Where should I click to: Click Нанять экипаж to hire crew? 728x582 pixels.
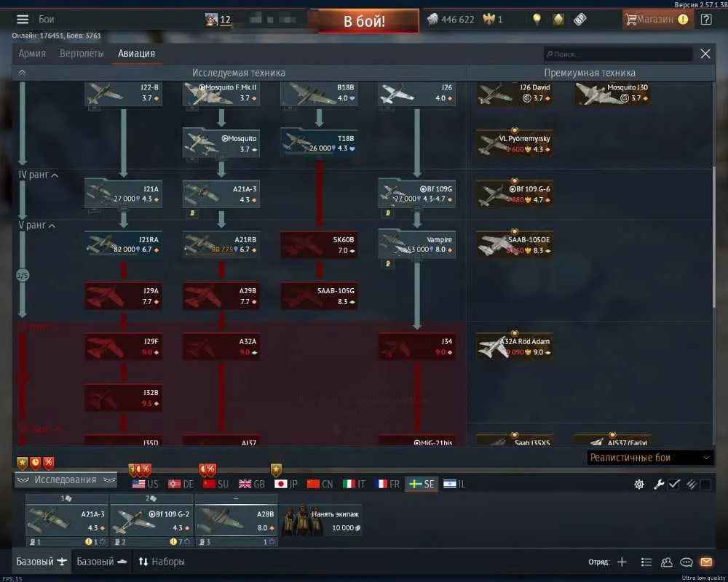click(322, 520)
